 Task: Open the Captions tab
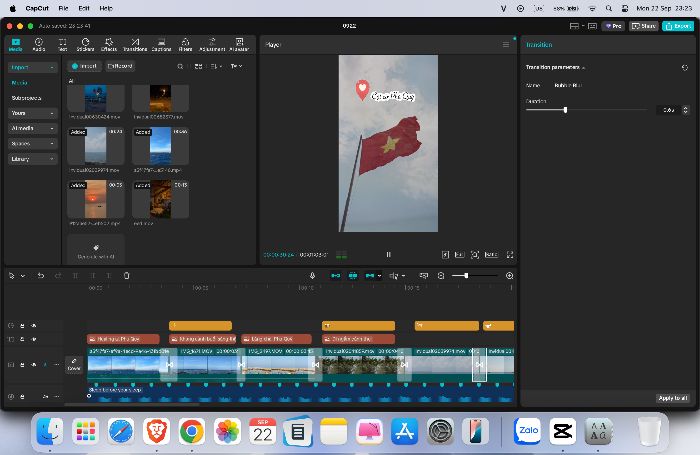tap(162, 44)
